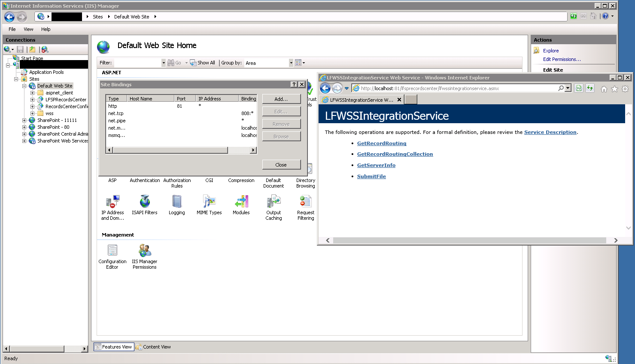Switch to Content View tab
This screenshot has height=364, width=635.
[153, 347]
